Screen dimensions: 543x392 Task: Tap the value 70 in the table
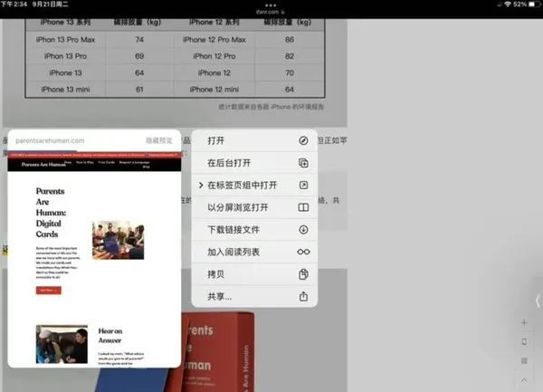(290, 72)
